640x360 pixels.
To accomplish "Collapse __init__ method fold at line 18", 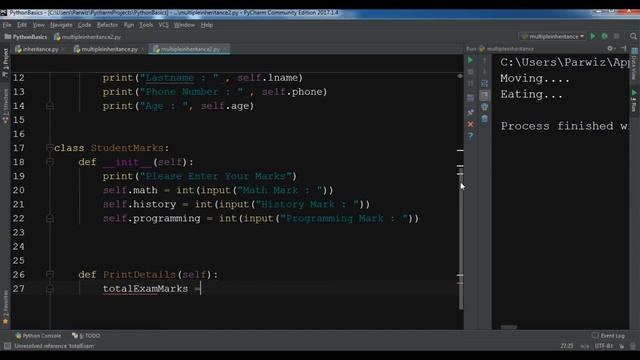I will pyautogui.click(x=50, y=162).
